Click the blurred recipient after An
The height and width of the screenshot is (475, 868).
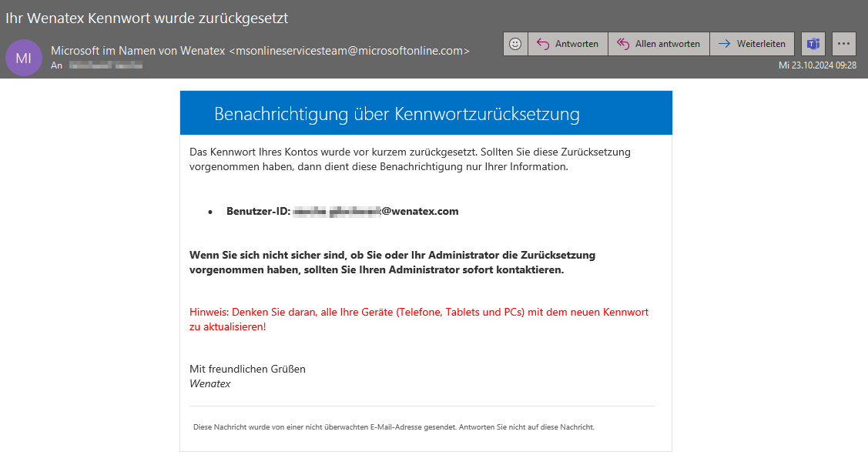tap(106, 65)
